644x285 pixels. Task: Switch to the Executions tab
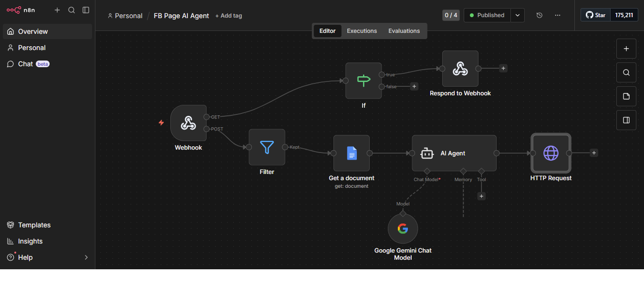[362, 31]
